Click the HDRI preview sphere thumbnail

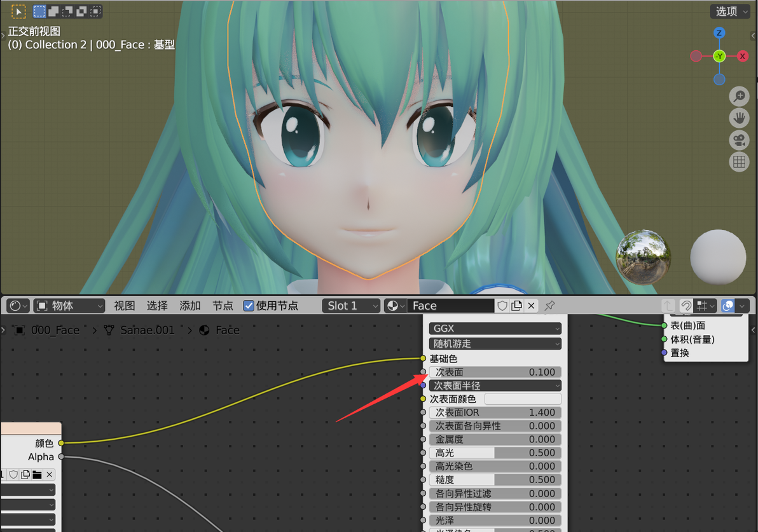[643, 257]
